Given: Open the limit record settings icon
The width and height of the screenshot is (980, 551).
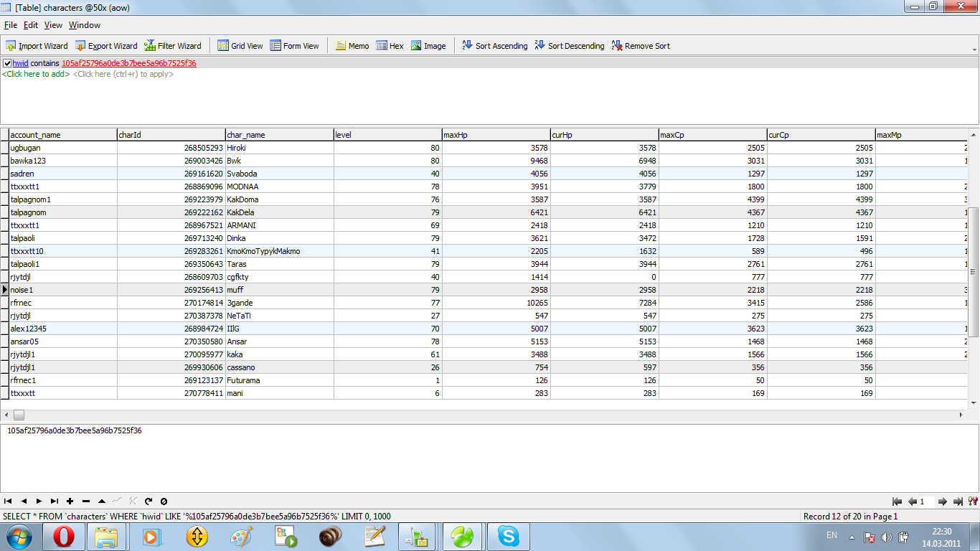Looking at the screenshot, I should point(973,501).
